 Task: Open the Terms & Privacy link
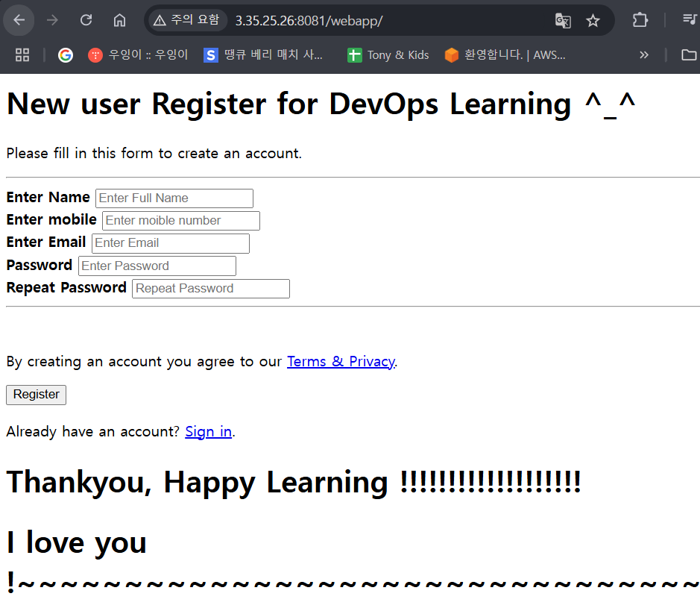[341, 362]
